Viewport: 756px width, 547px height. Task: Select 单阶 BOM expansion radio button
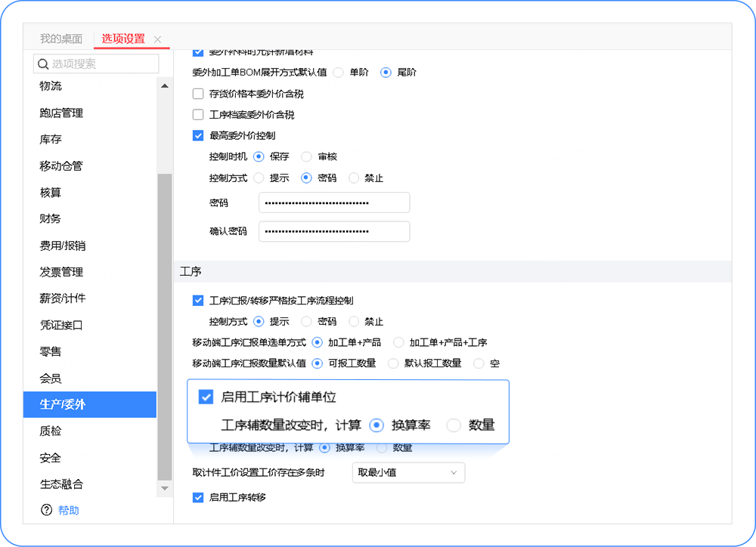pyautogui.click(x=338, y=73)
